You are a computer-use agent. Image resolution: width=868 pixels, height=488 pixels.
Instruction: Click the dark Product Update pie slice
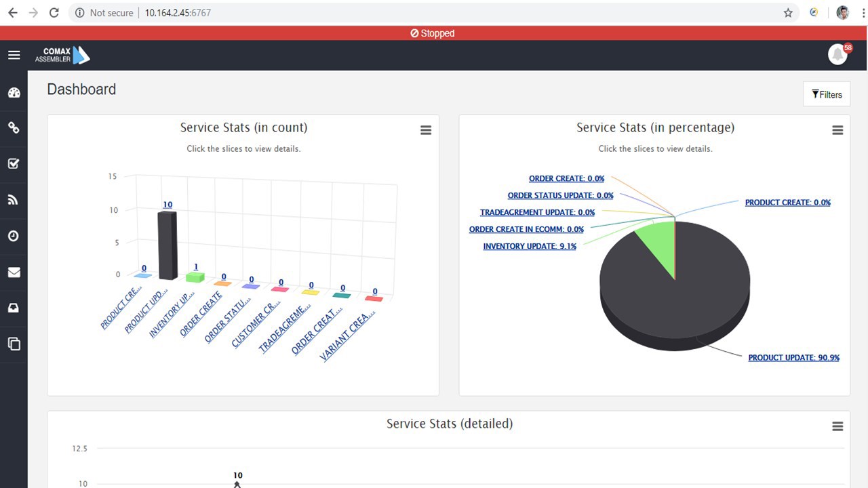[x=675, y=298]
